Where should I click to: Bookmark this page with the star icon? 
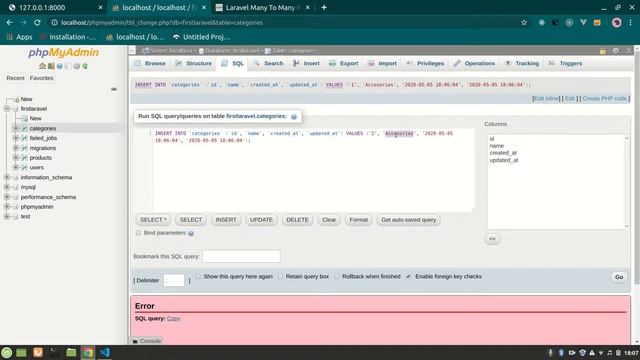524,22
